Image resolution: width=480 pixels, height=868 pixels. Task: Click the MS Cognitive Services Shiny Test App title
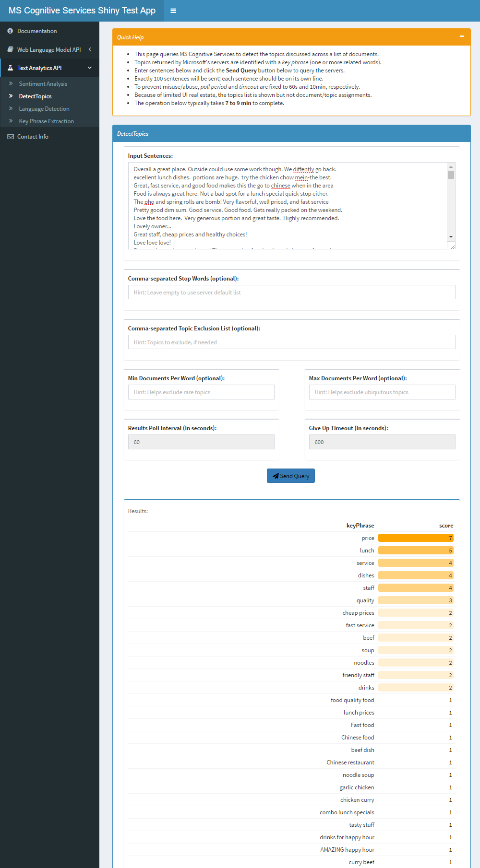[x=82, y=11]
